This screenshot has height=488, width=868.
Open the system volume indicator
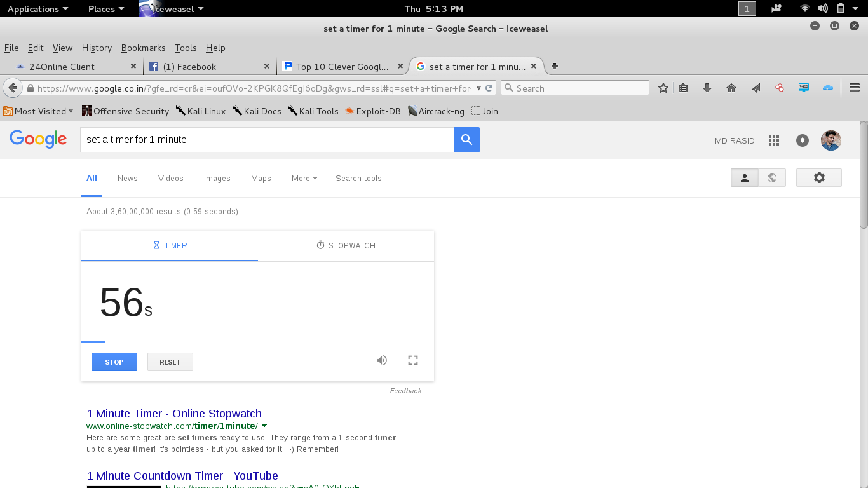pyautogui.click(x=823, y=9)
